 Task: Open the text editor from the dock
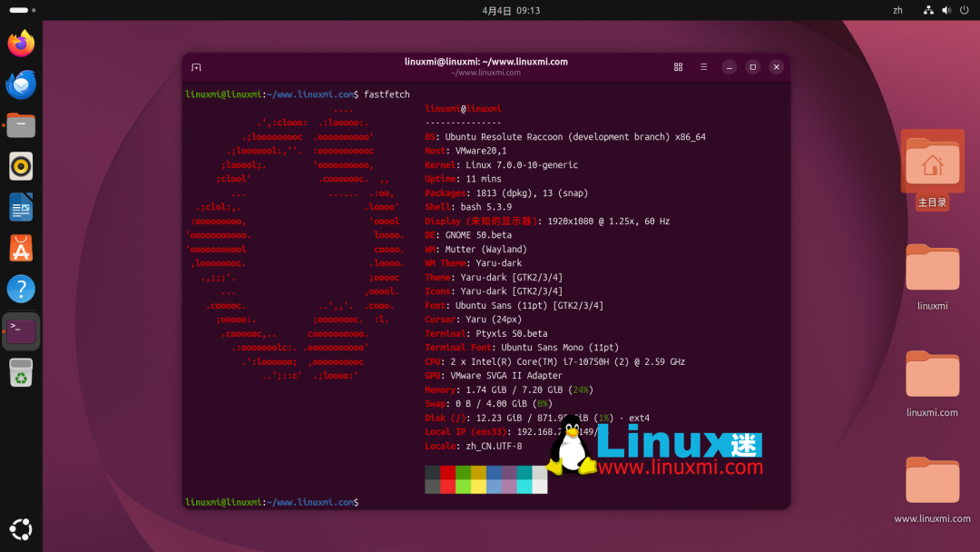(20, 207)
